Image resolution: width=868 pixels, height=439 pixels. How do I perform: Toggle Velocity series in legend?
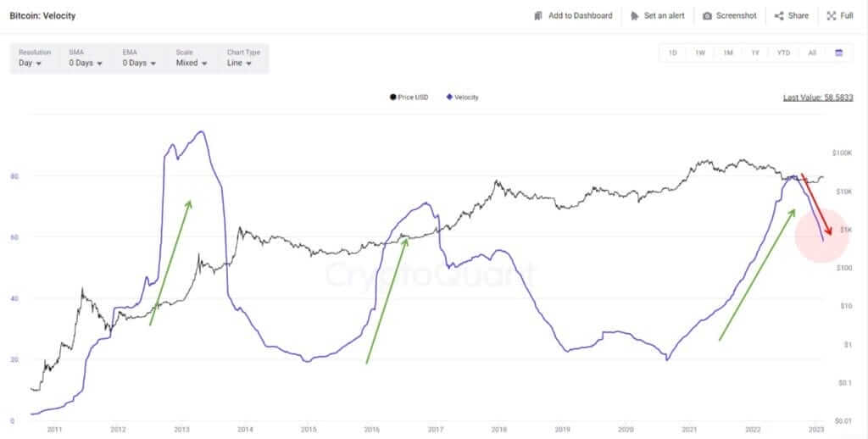(x=462, y=97)
